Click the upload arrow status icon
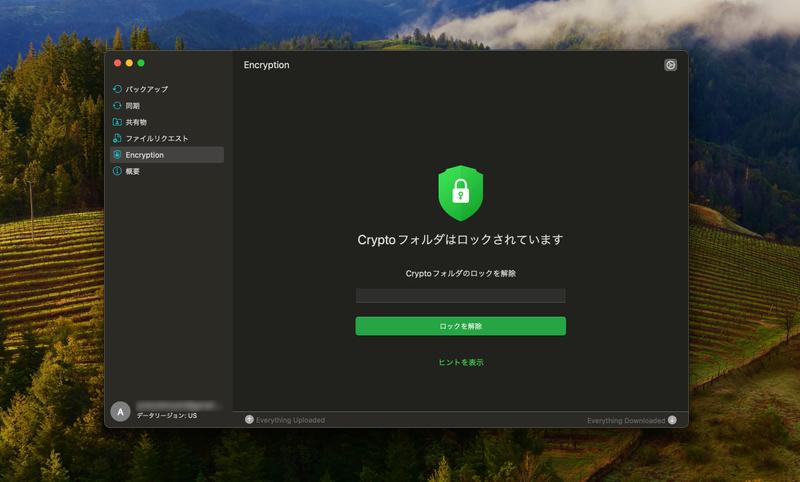This screenshot has height=482, width=800. click(x=249, y=419)
